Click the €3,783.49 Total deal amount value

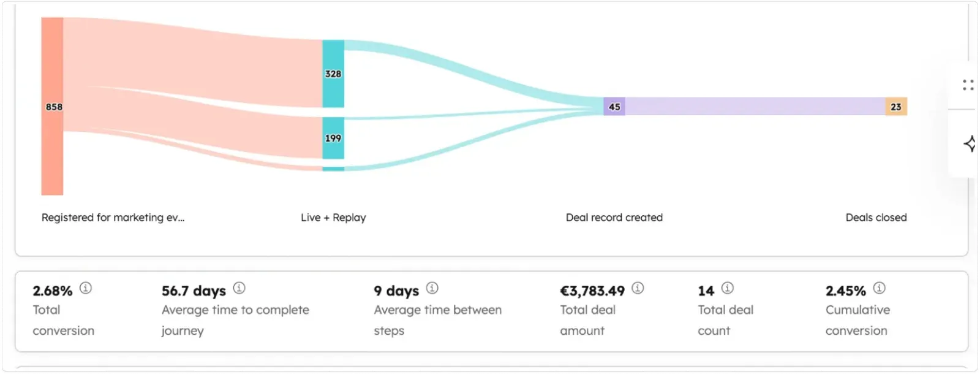pos(592,291)
